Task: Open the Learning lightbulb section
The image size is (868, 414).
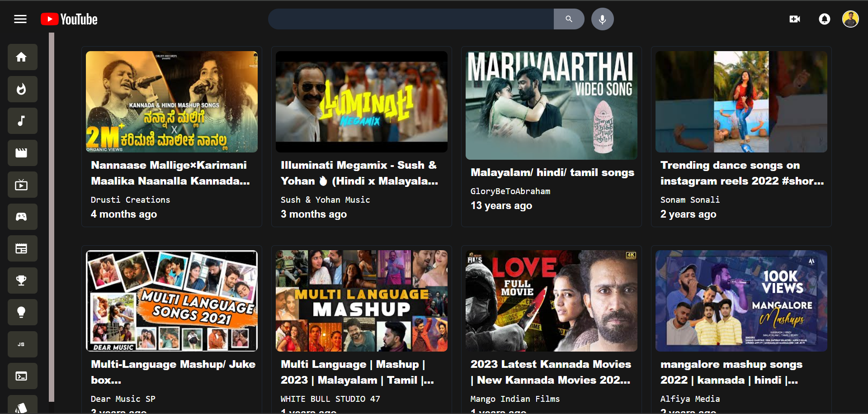Action: tap(22, 312)
